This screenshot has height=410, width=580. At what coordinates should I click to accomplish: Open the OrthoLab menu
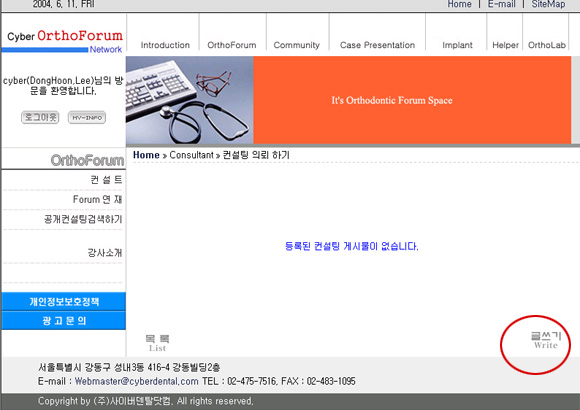pos(547,45)
